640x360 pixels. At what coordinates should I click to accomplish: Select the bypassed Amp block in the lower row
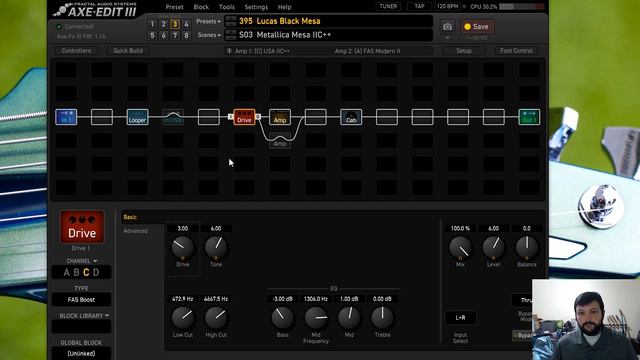(280, 141)
